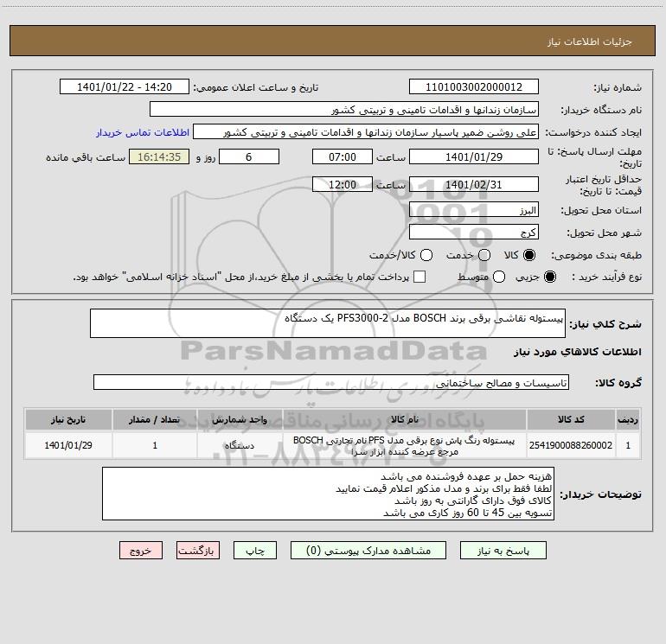Click the پاسخ به نیاز button

(503, 551)
